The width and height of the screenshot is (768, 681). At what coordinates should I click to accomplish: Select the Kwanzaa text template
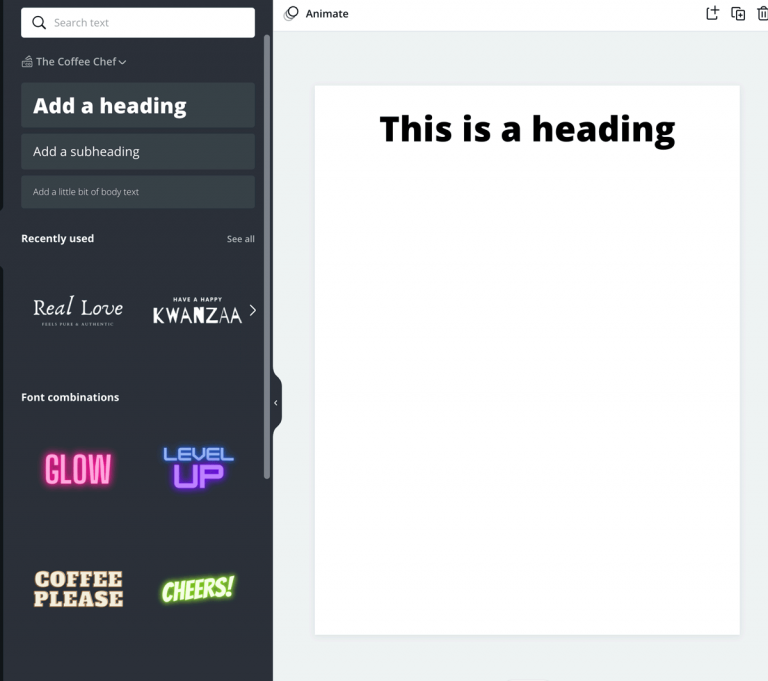pos(197,311)
